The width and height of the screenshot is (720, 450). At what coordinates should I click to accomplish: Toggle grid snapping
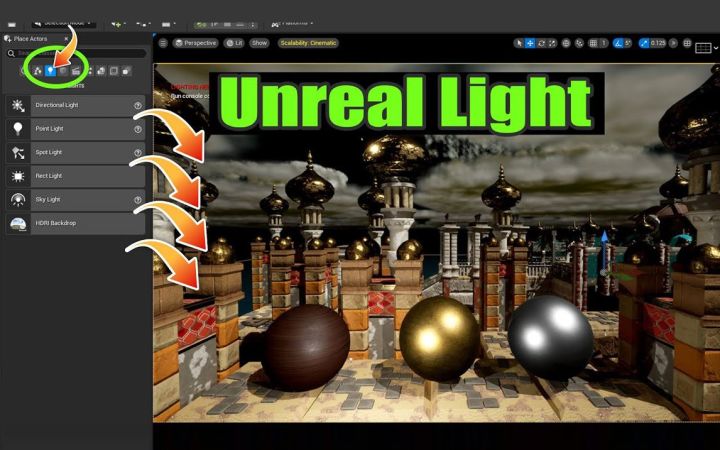click(x=593, y=43)
